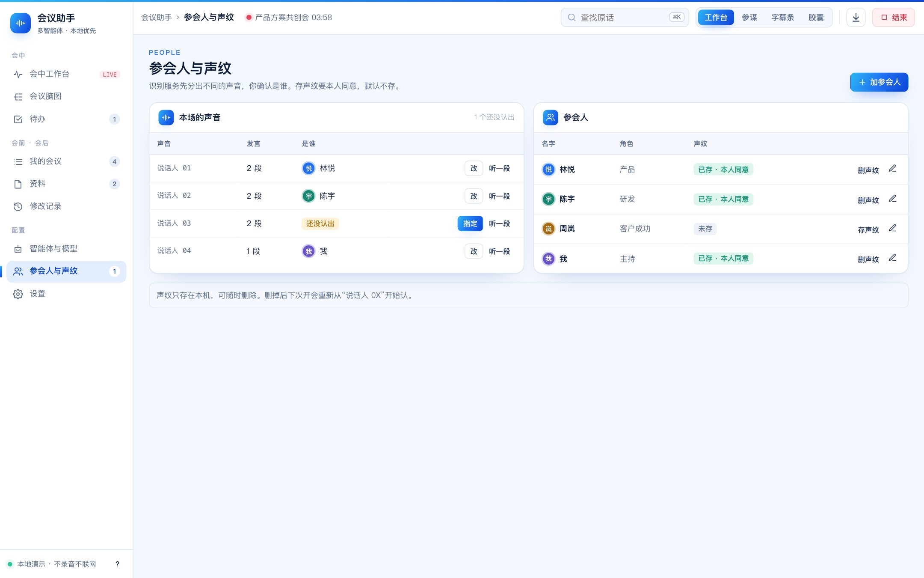This screenshot has width=924, height=578.
Task: Open 会议脑图 in the sidebar
Action: (x=66, y=96)
